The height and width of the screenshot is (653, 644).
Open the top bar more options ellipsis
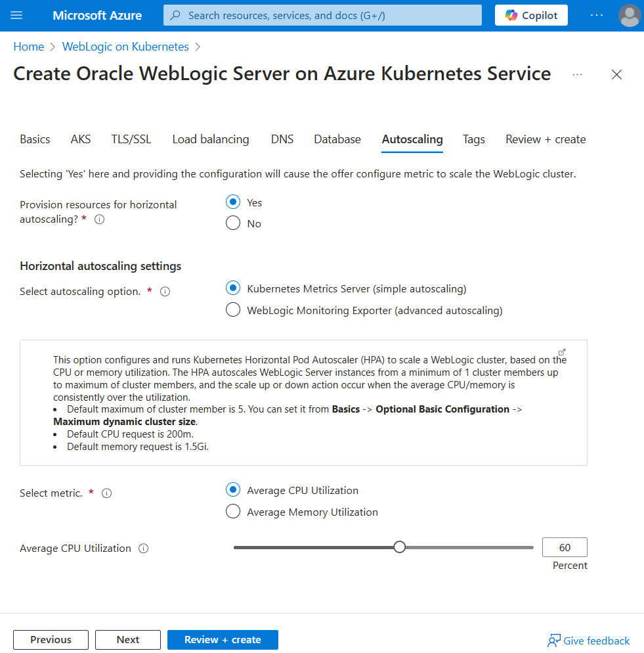point(597,15)
